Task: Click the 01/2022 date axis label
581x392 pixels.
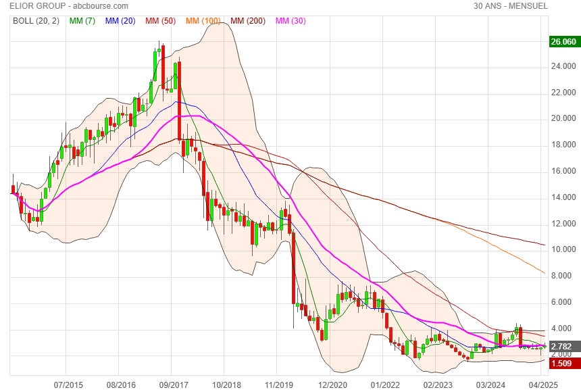Action: [x=385, y=385]
